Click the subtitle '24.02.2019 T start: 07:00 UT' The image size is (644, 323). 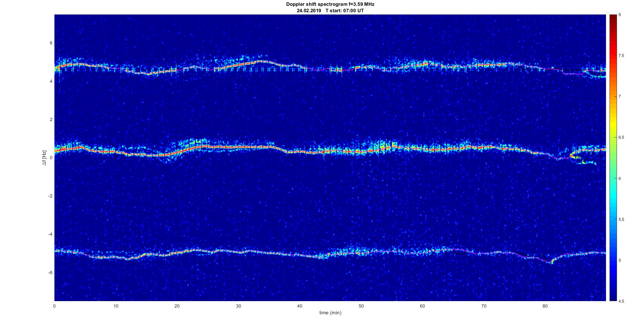tap(330, 11)
